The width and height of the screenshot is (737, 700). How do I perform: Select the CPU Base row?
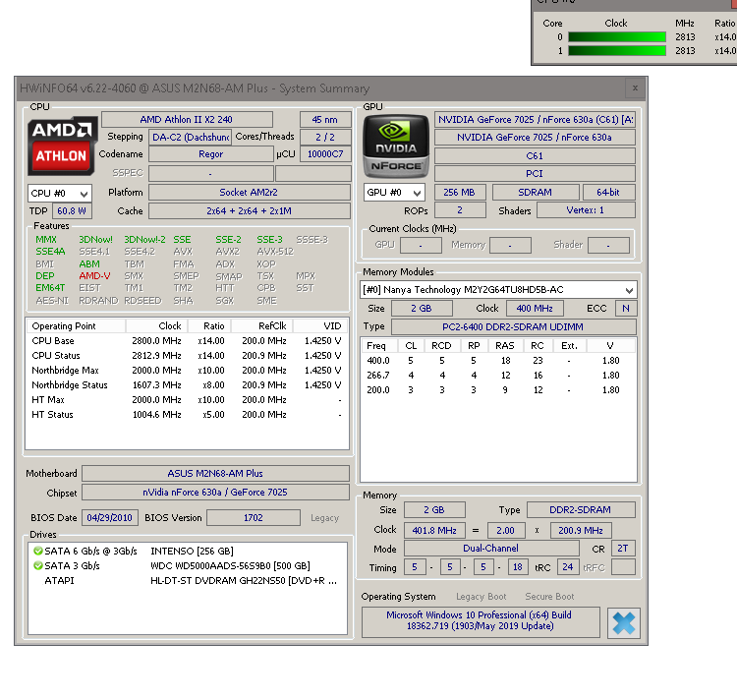(187, 341)
